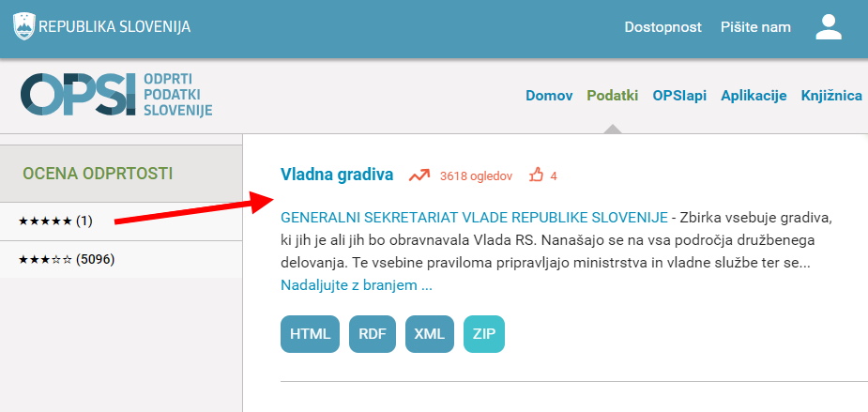Open Generalni sekretariat Vlade Republike Slovenije link
Viewport: 868px width, 412px height.
coord(474,219)
